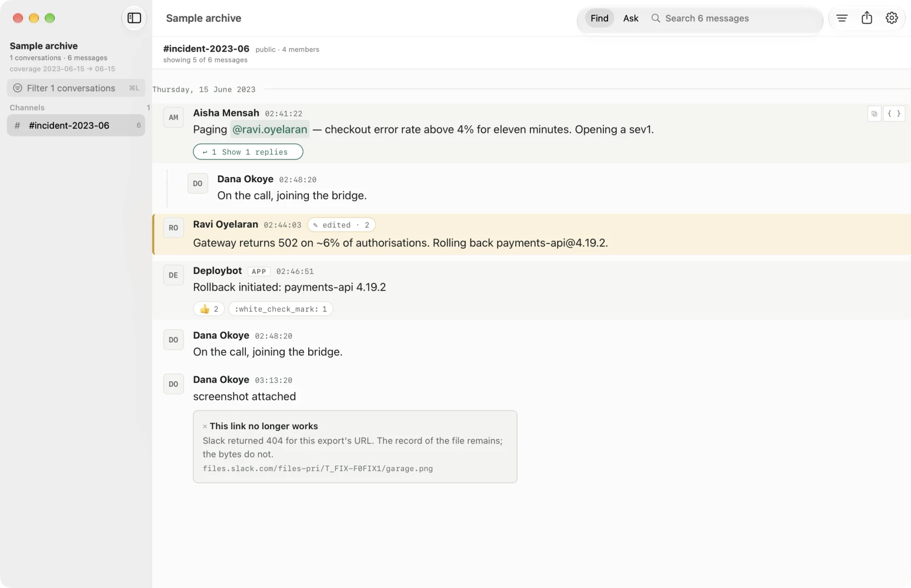Click the timestamp 02:46:51
This screenshot has height=588, width=911.
pyautogui.click(x=295, y=272)
